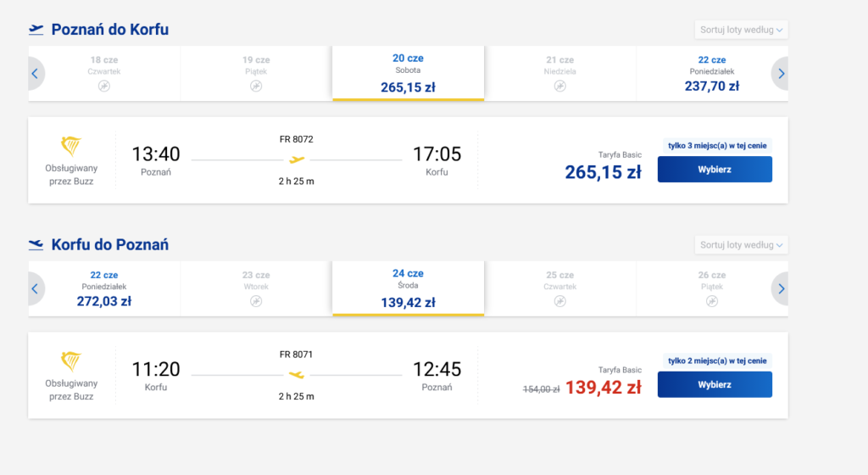Click the Ryanair harp logo on the outbound flight
Image resolution: width=868 pixels, height=475 pixels.
(x=72, y=146)
